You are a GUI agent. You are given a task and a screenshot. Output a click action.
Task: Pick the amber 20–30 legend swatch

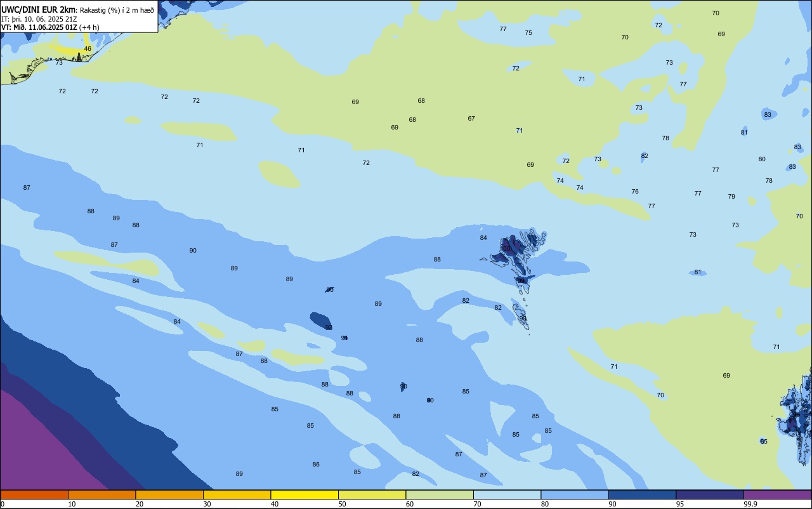point(169,494)
